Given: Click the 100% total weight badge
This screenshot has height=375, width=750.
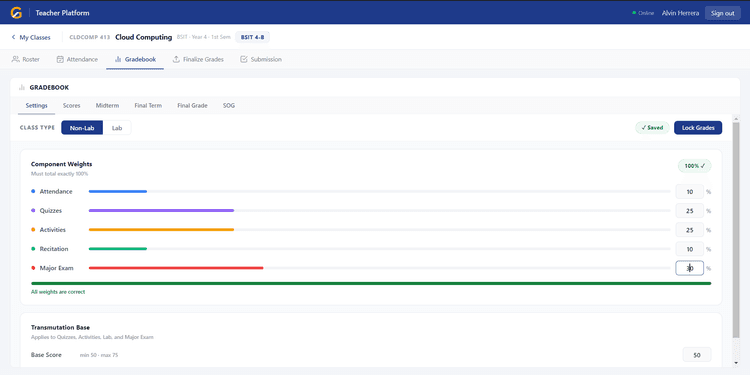Looking at the screenshot, I should (695, 166).
